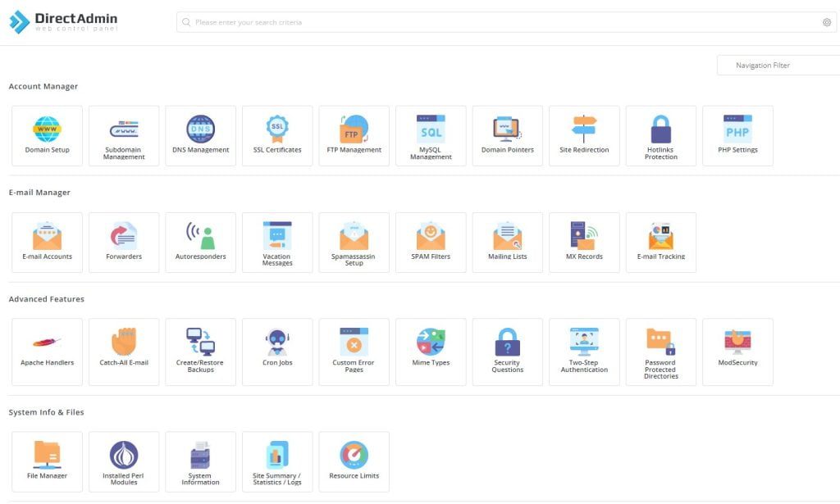Select Hotlinks Protection
Screen dimensions: 840x504
(660, 134)
